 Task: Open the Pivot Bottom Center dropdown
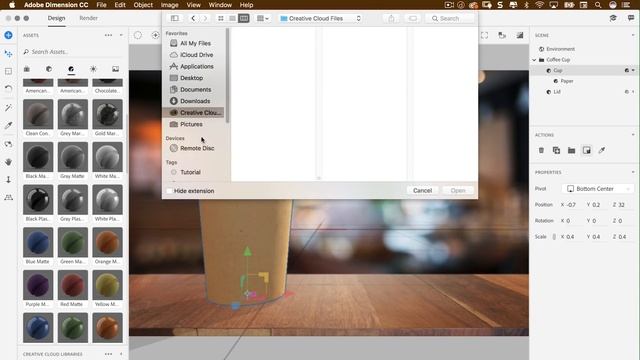coord(598,189)
